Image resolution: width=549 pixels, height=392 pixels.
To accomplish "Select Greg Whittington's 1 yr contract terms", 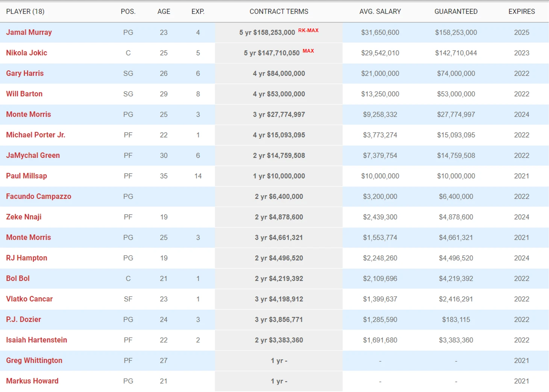I will tap(279, 361).
